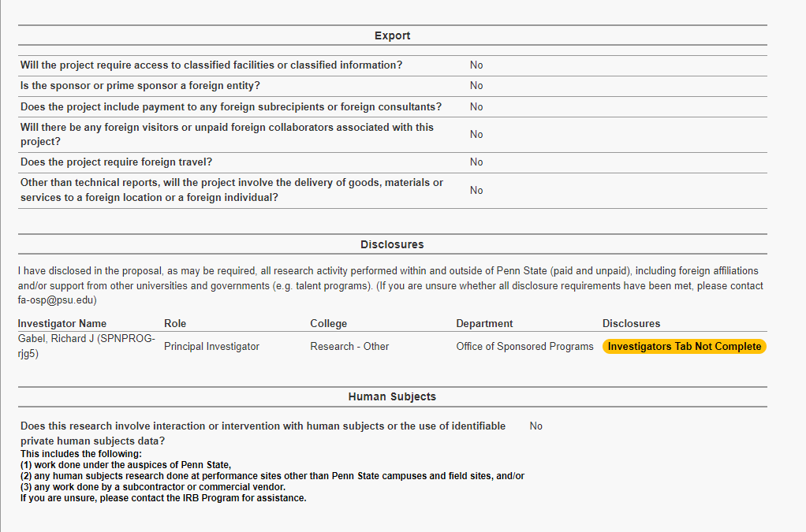Screen dimensions: 806x532
Task: Click the Human Subjects section heading
Action: click(392, 396)
